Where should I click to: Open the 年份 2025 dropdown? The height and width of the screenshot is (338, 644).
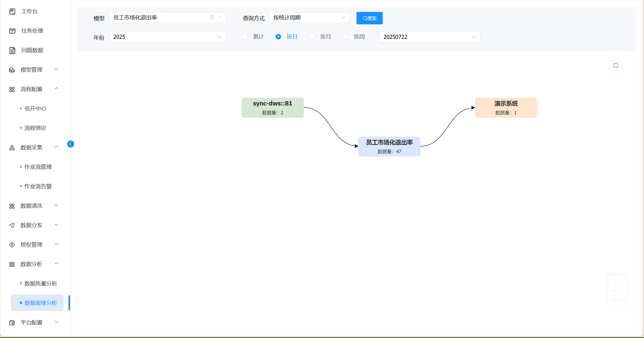(x=167, y=37)
